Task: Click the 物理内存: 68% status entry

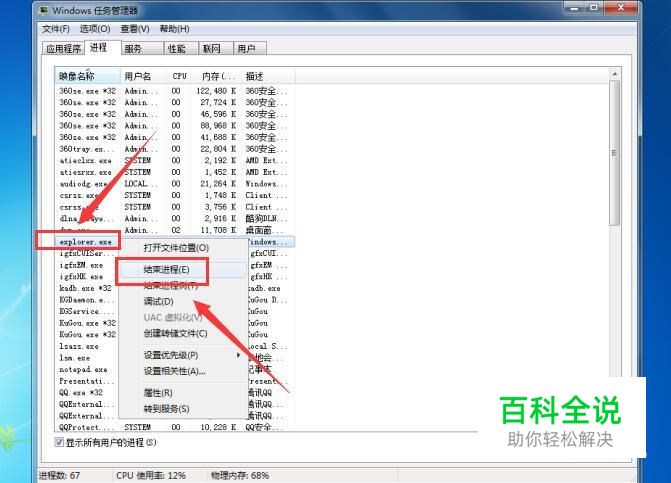Action: coord(240,475)
